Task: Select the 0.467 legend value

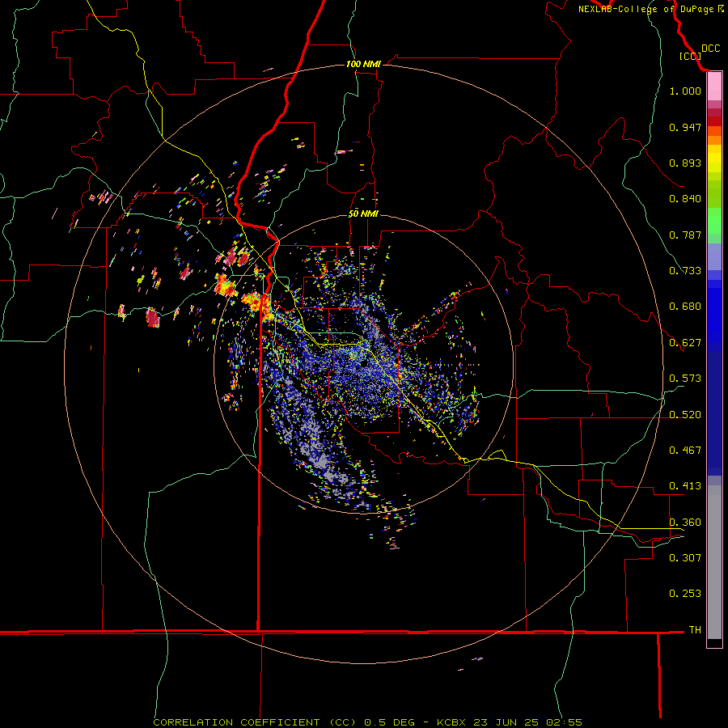Action: coord(685,451)
